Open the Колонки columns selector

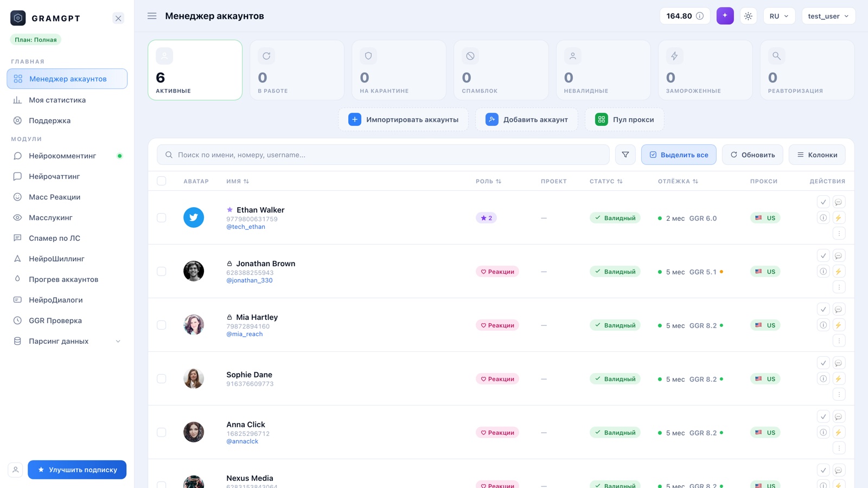click(x=817, y=155)
